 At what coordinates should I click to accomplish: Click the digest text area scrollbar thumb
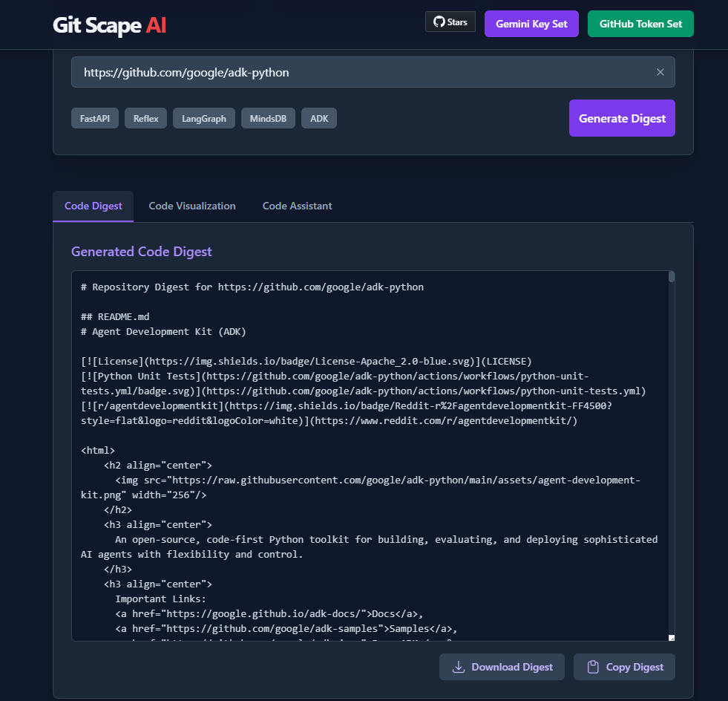coord(672,277)
